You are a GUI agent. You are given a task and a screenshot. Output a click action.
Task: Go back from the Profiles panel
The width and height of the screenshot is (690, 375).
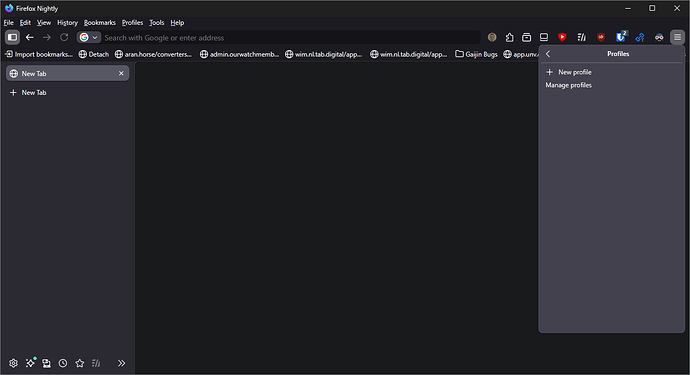pos(548,54)
